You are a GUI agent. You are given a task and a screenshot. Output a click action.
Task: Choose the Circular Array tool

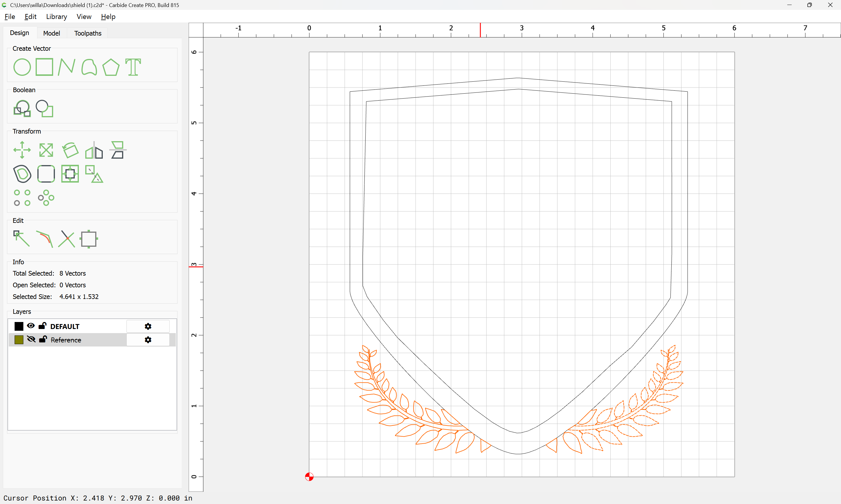tap(46, 198)
